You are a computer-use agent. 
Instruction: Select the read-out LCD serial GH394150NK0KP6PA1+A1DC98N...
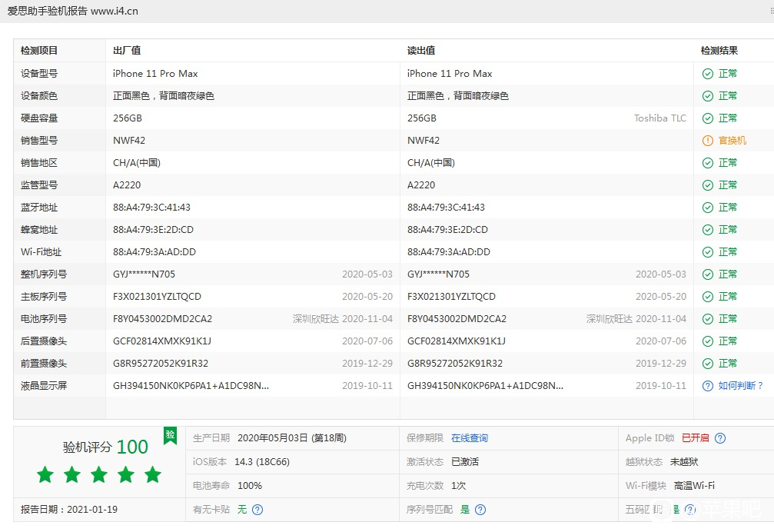coord(485,386)
